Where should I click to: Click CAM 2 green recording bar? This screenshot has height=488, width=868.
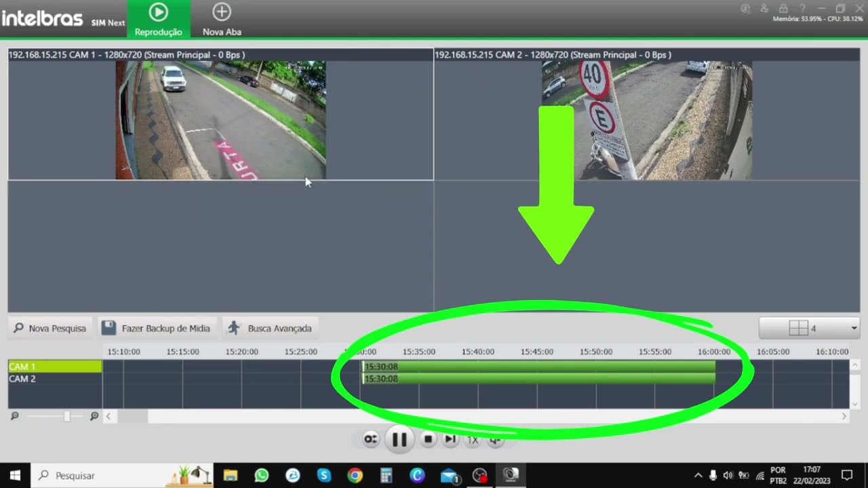538,379
